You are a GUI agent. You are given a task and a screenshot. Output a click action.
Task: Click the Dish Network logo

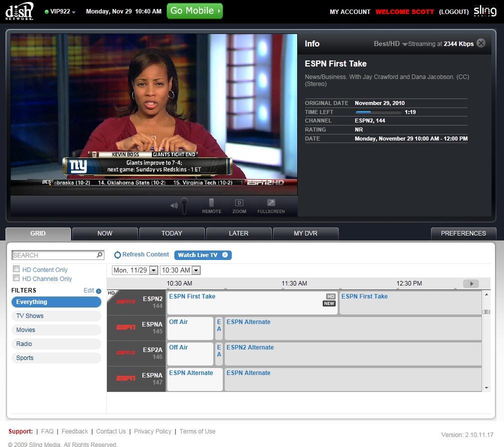tap(19, 11)
